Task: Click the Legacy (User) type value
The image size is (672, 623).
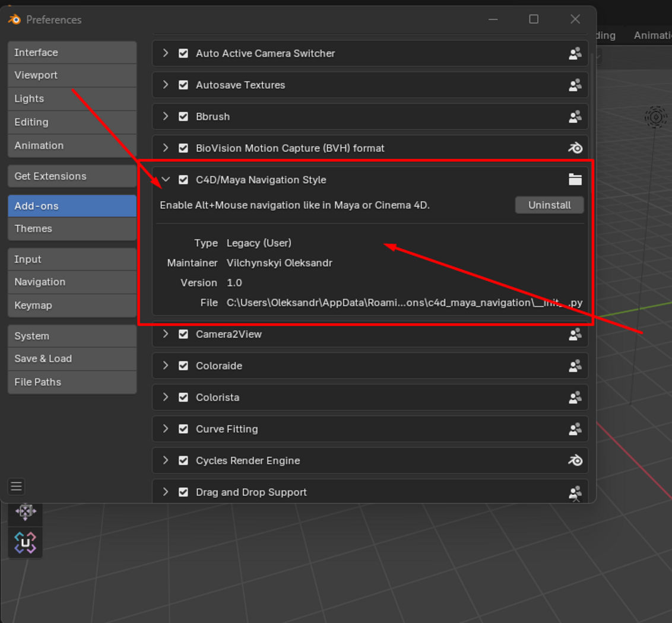Action: [x=259, y=243]
